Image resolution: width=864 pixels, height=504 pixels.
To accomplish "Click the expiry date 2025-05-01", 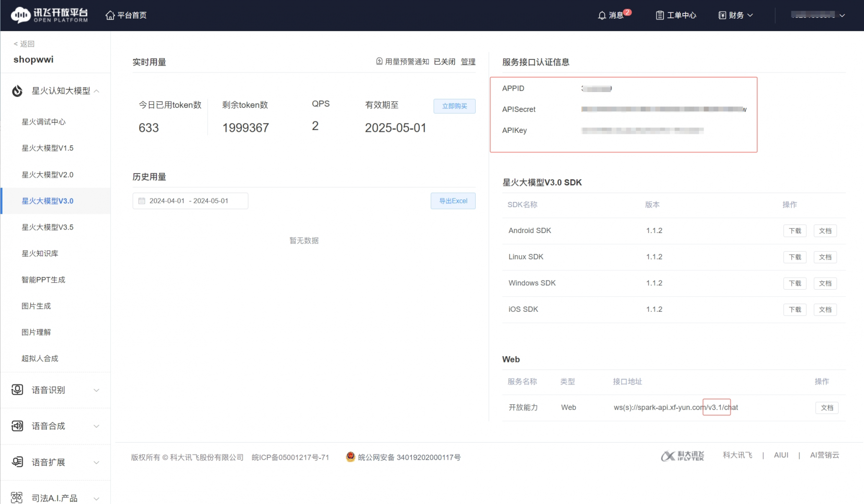I will [x=396, y=128].
